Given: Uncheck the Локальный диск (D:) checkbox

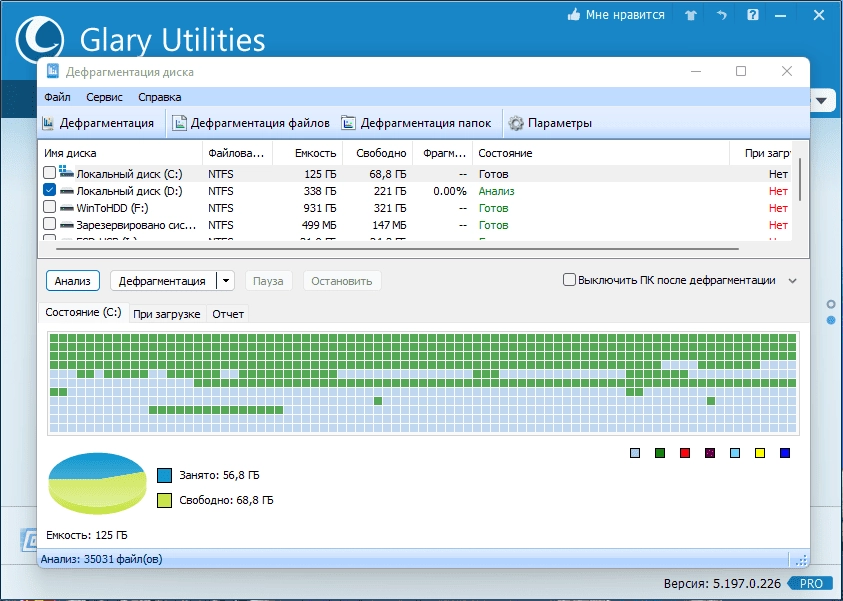Looking at the screenshot, I should point(49,190).
